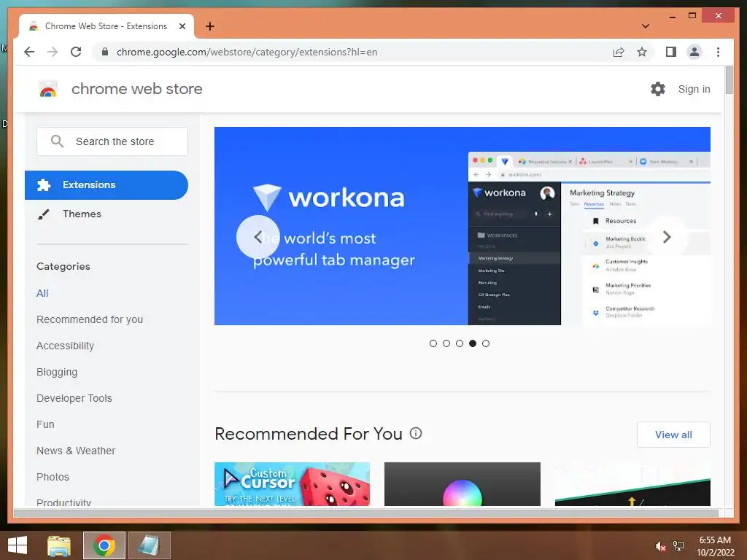
Task: Open a new tab with plus button
Action: 209,26
